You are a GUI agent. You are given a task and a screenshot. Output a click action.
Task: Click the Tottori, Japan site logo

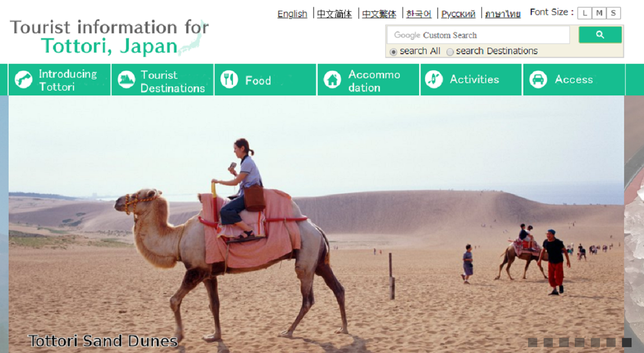[109, 37]
